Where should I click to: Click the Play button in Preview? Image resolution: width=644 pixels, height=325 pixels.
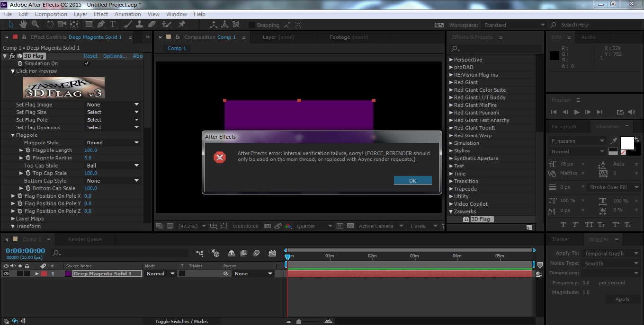576,112
